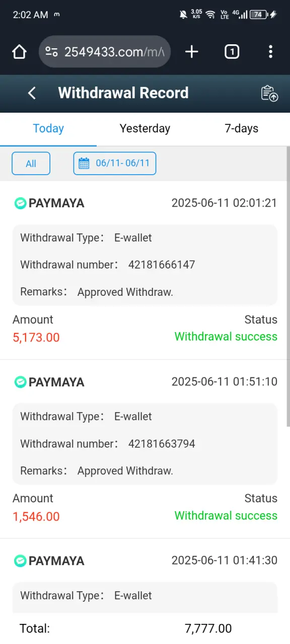
Task: Switch to the Today tab
Action: click(x=48, y=129)
